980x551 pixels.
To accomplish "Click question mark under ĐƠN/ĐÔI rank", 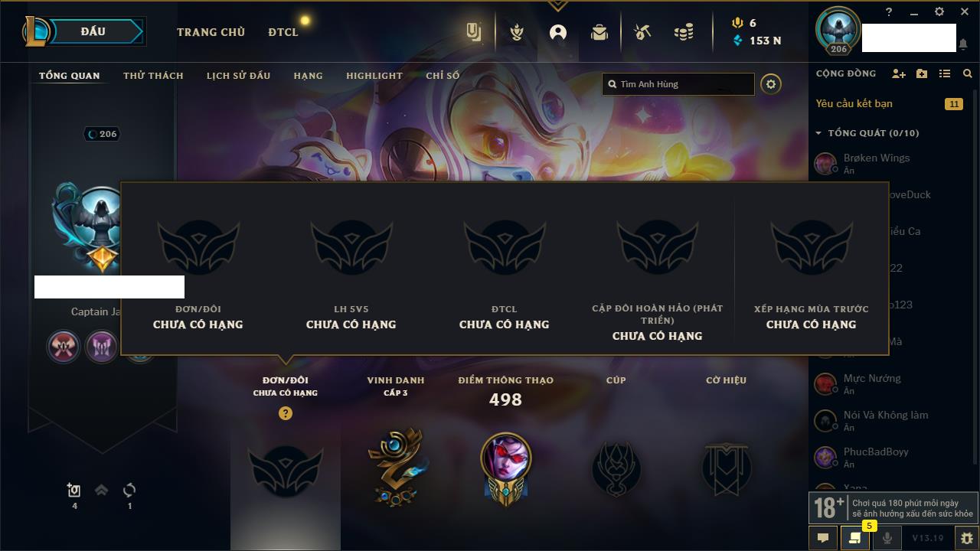I will click(x=286, y=413).
